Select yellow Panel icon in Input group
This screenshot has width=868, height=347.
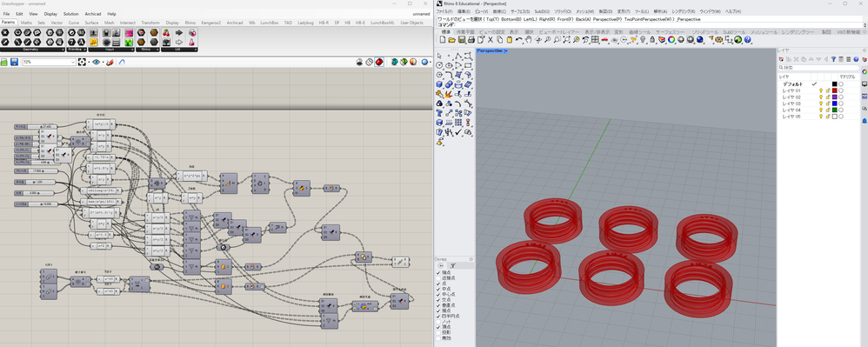click(x=94, y=42)
